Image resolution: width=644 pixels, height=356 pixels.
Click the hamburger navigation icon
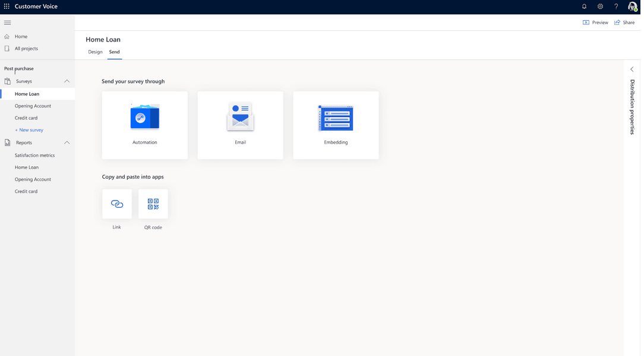coord(8,22)
